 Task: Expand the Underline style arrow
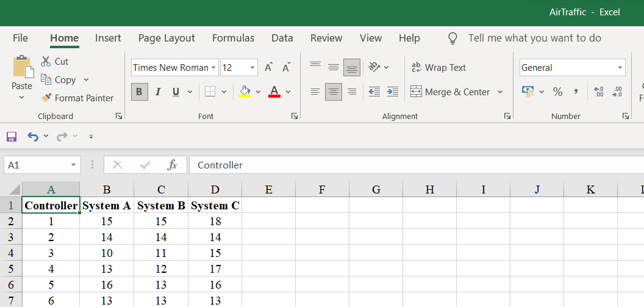[x=190, y=92]
